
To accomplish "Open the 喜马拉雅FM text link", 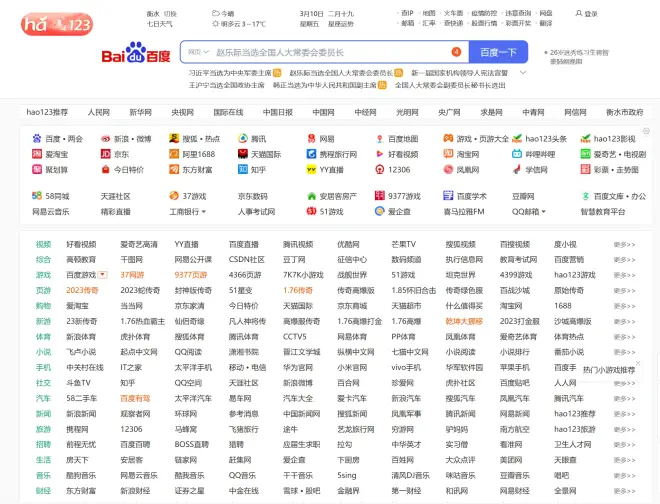I will click(x=464, y=212).
